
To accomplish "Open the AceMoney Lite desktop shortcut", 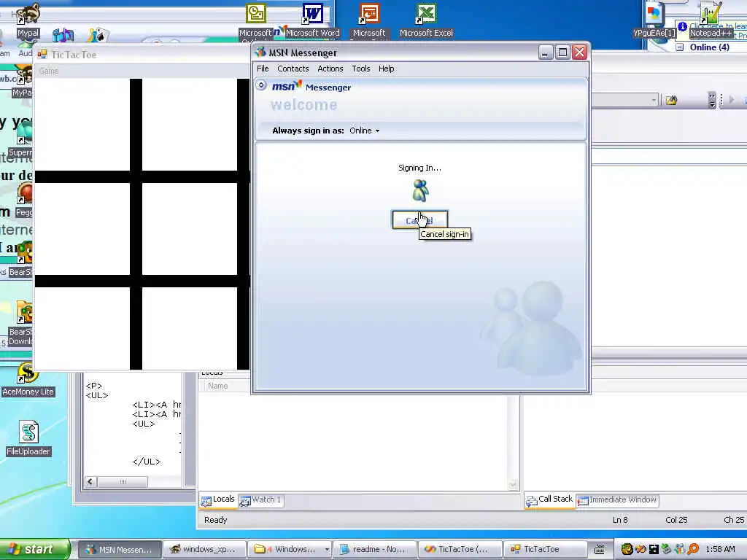I will point(28,380).
